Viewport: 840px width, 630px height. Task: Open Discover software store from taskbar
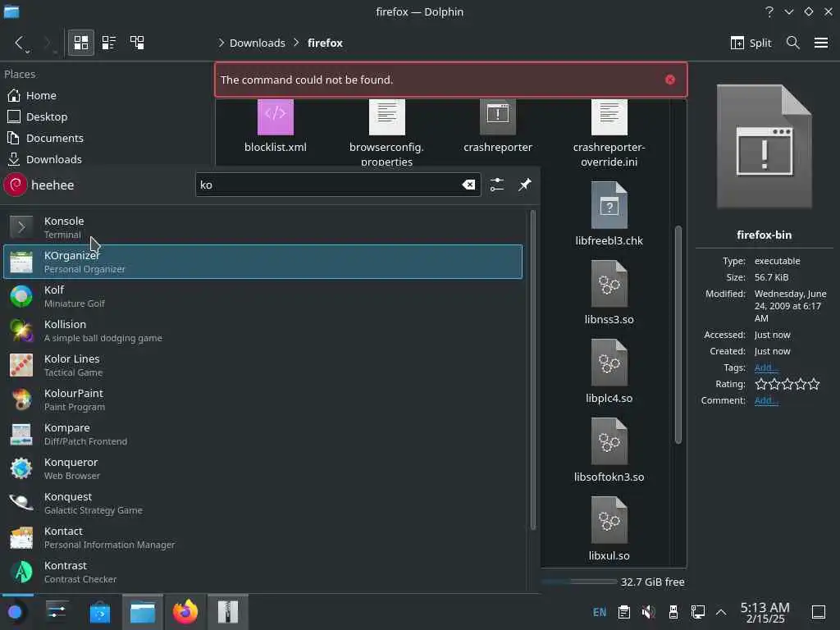click(99, 612)
